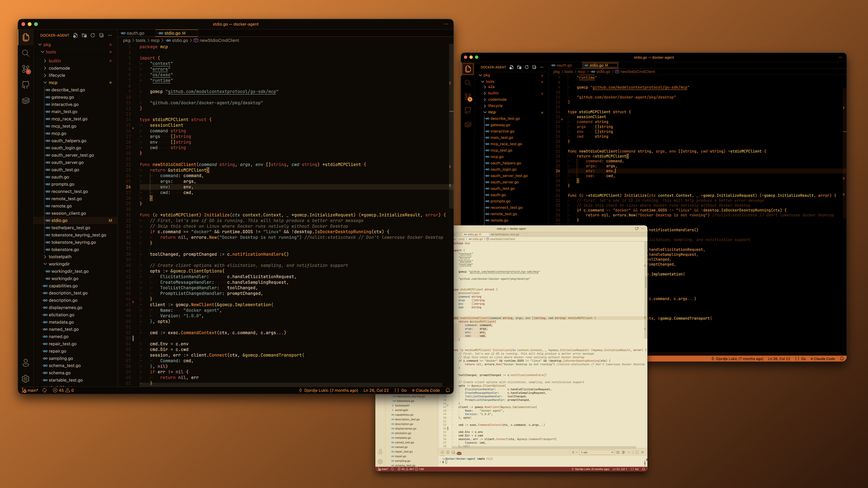The image size is (868, 488).
Task: Open Search view in right dark window
Action: [468, 83]
